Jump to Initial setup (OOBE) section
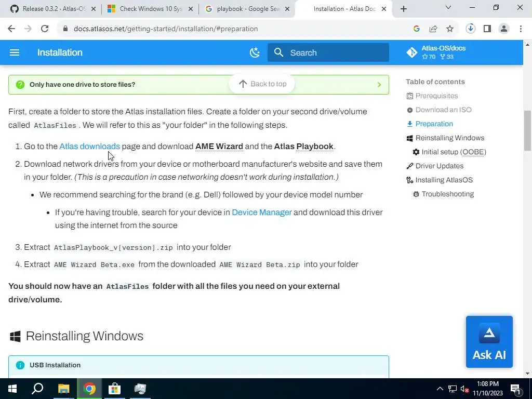 pos(454,152)
